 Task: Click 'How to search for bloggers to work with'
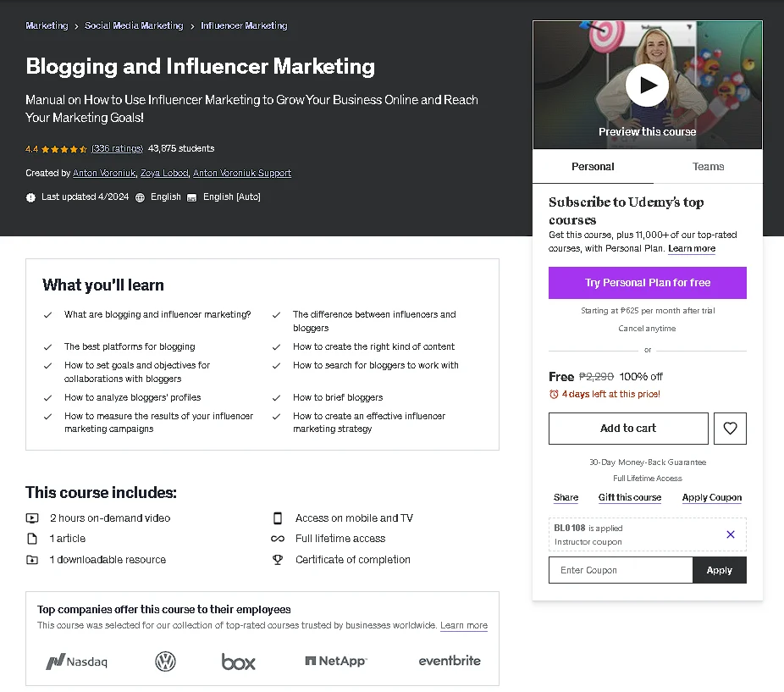(376, 365)
